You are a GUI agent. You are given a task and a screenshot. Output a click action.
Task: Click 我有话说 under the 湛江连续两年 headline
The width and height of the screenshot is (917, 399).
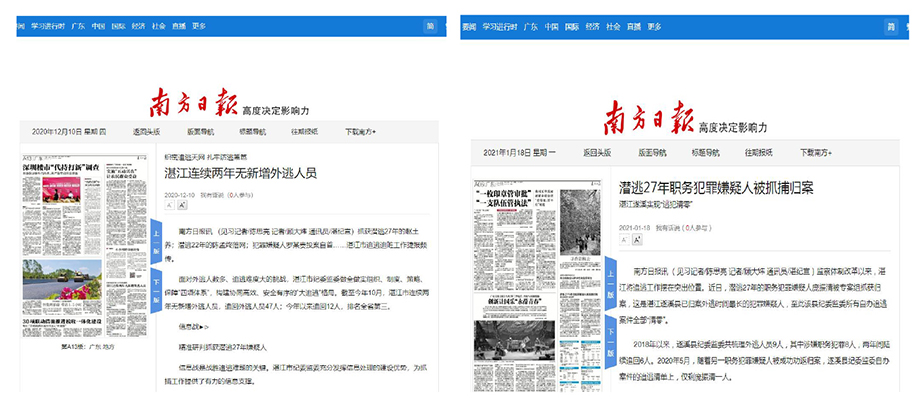[x=211, y=194]
